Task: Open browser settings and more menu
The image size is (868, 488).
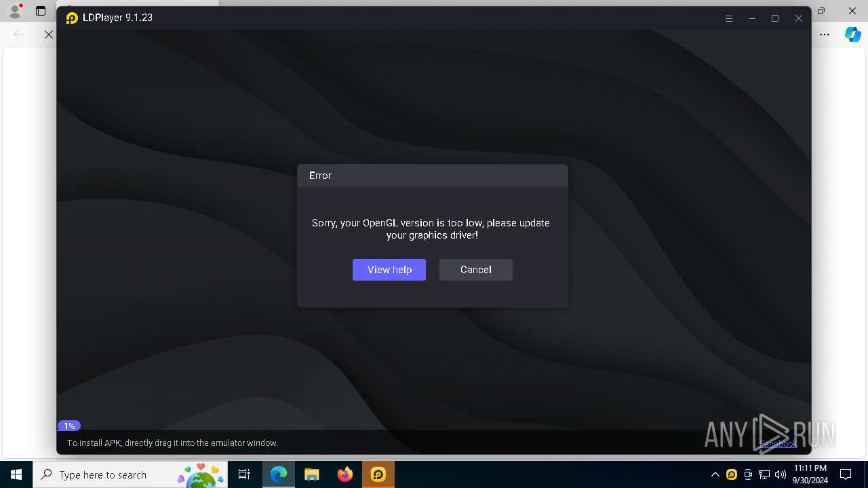Action: coord(825,35)
